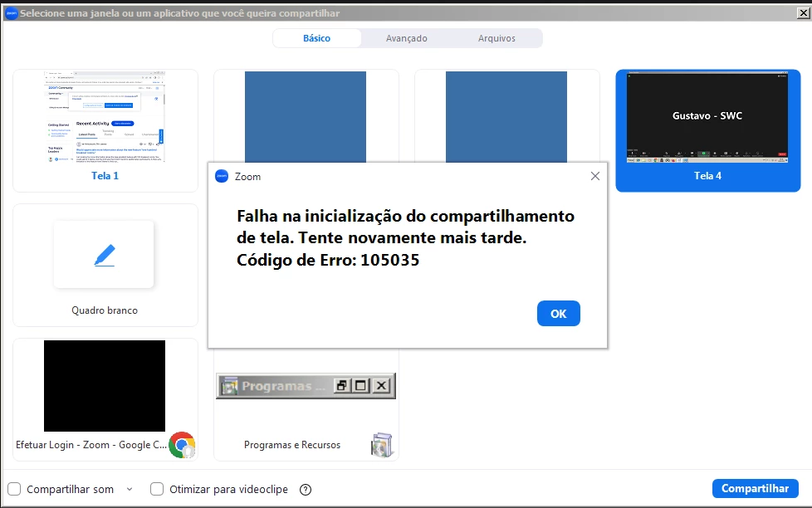Click the Zoom icon in the title bar
812x508 pixels.
(x=11, y=13)
